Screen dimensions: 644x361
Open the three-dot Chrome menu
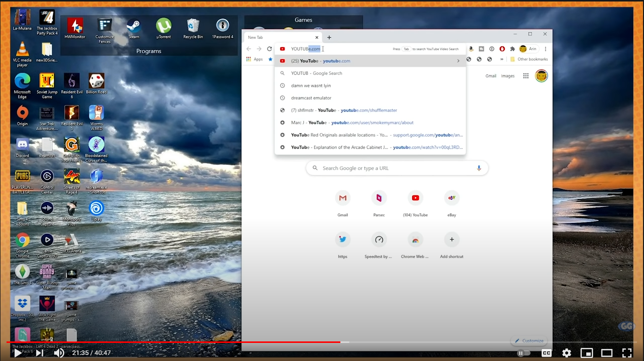click(545, 49)
